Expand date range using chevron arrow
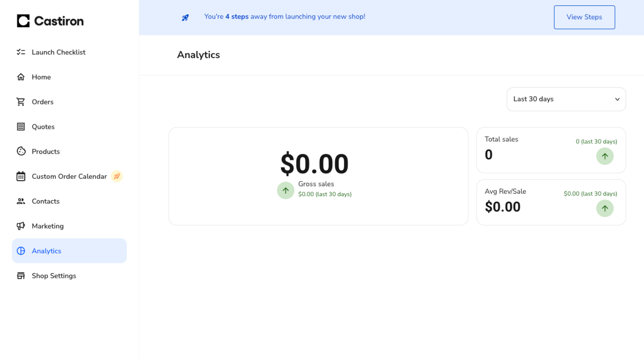 (x=617, y=99)
